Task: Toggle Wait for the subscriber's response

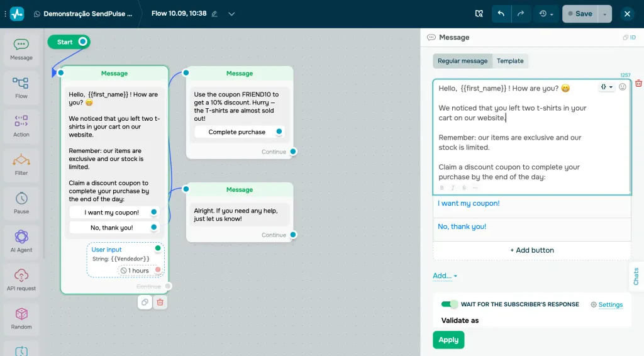Action: pos(449,304)
